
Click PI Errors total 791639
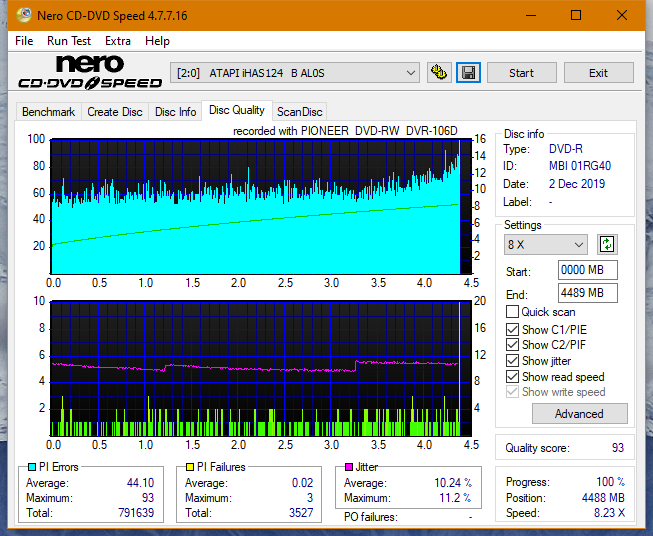tap(136, 513)
